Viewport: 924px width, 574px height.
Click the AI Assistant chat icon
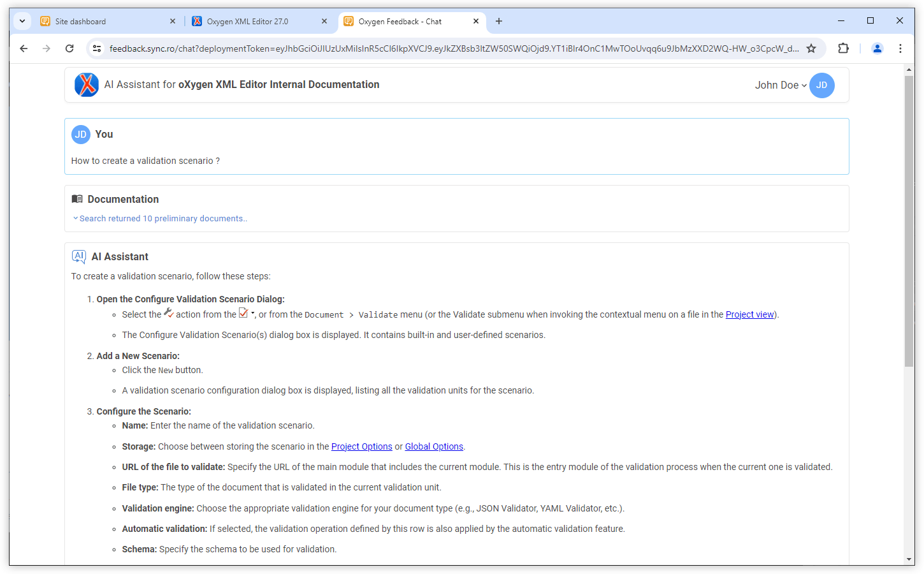[x=79, y=257]
